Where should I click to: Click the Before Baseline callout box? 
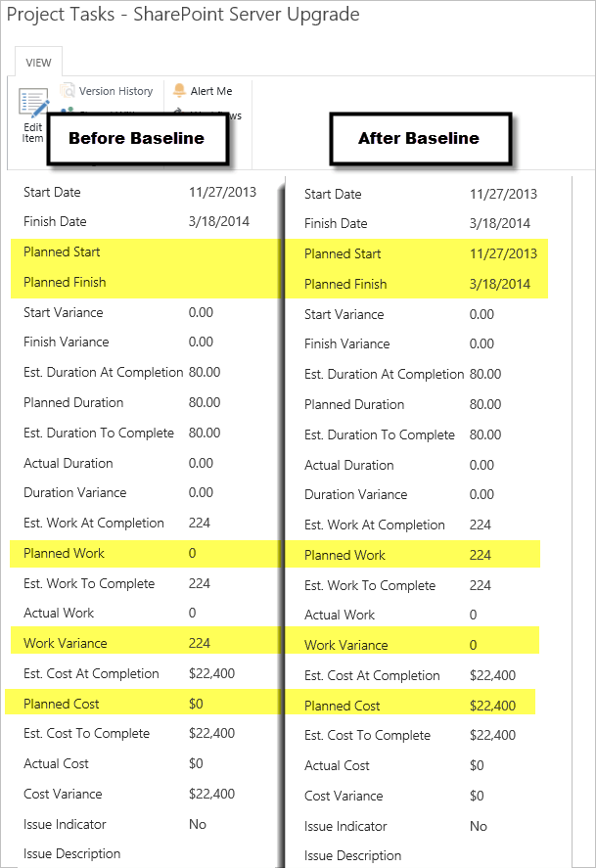(x=136, y=138)
